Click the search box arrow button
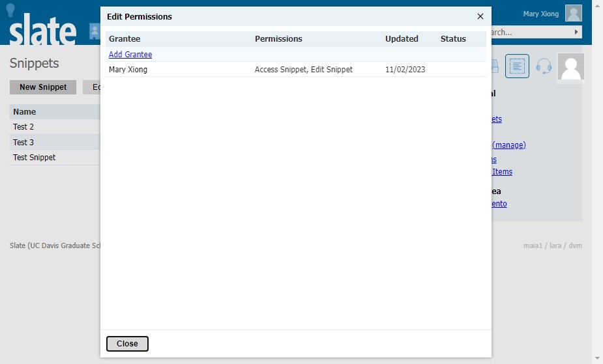Screen dimensions: 603x364 [576, 32]
